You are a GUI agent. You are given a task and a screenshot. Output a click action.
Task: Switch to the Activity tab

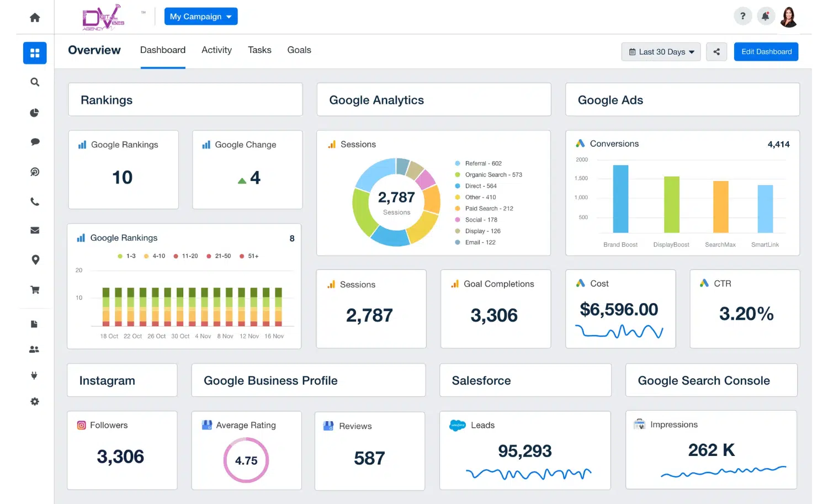pyautogui.click(x=216, y=50)
